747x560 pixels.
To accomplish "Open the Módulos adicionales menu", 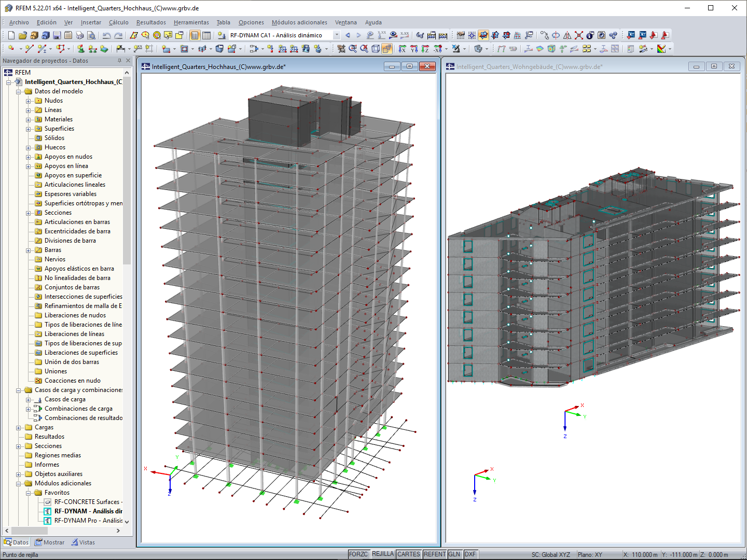I will click(299, 22).
